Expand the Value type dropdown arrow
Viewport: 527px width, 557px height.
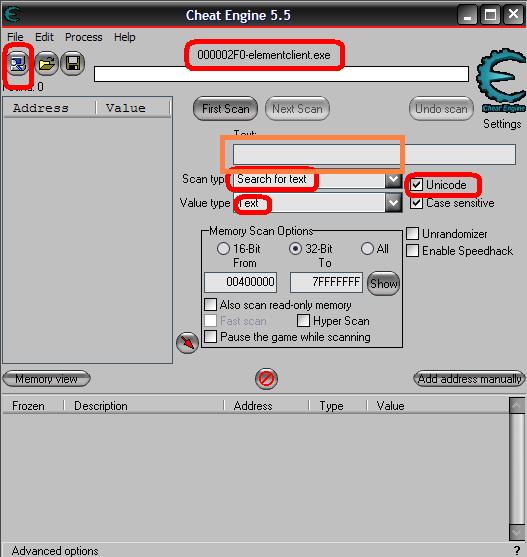tap(393, 203)
